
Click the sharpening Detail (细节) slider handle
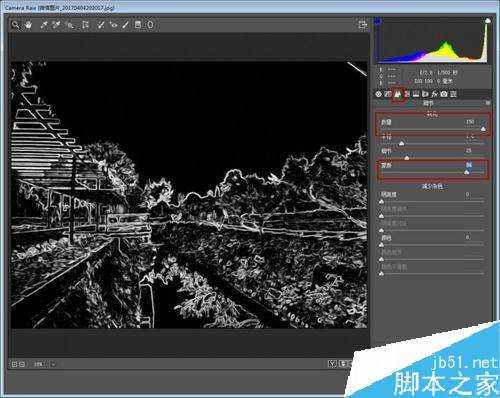(x=407, y=158)
